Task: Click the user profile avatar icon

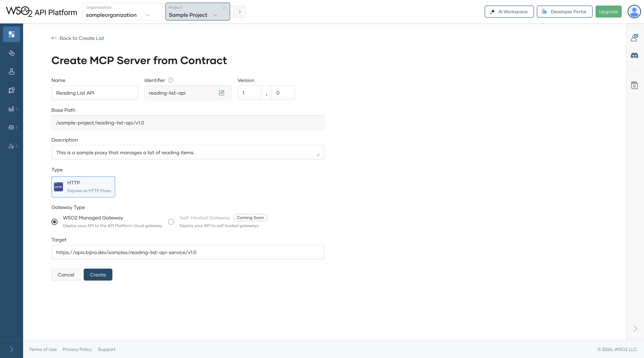Action: pyautogui.click(x=634, y=12)
